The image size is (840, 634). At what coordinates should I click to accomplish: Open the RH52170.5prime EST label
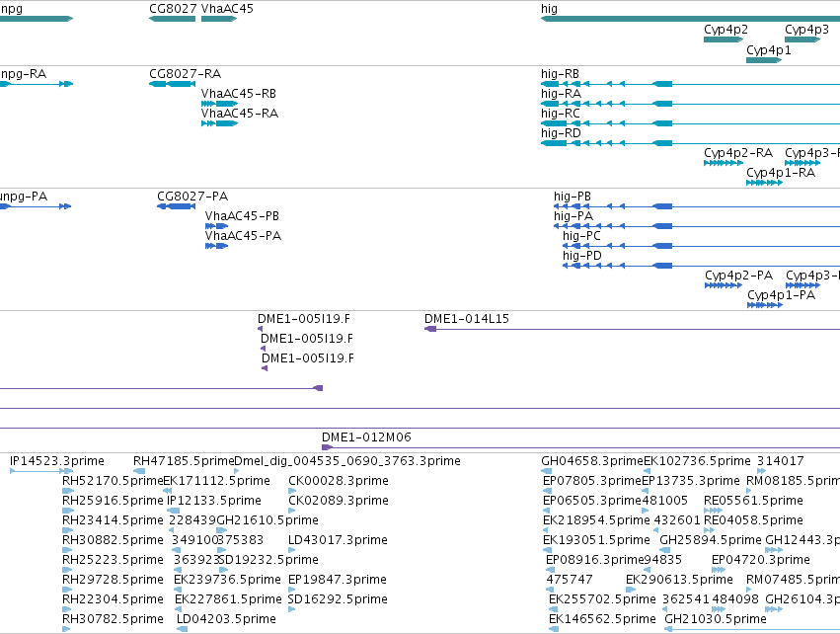[113, 481]
